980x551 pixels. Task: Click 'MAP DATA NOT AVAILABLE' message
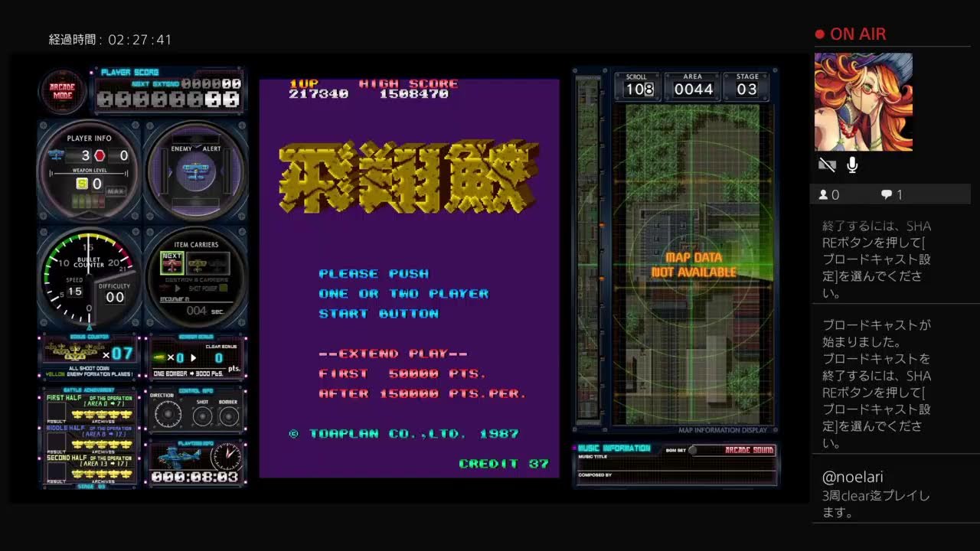point(694,265)
